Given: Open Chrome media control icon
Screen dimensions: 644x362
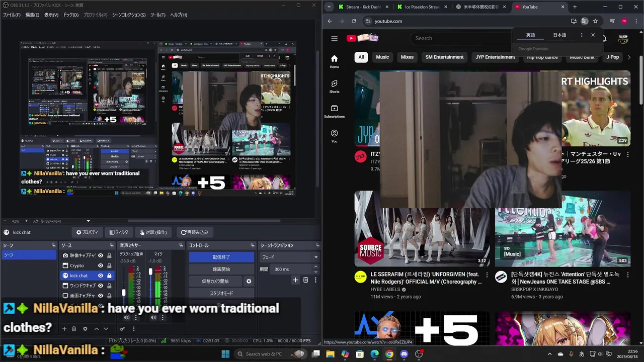Looking at the screenshot, I should click(x=612, y=21).
